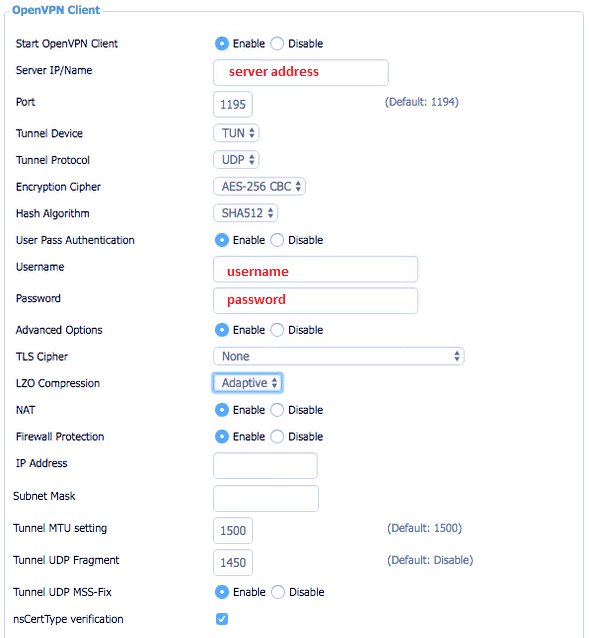Screen dimensions: 589x638
Task: Click the Subnet Mask input field
Action: click(266, 498)
